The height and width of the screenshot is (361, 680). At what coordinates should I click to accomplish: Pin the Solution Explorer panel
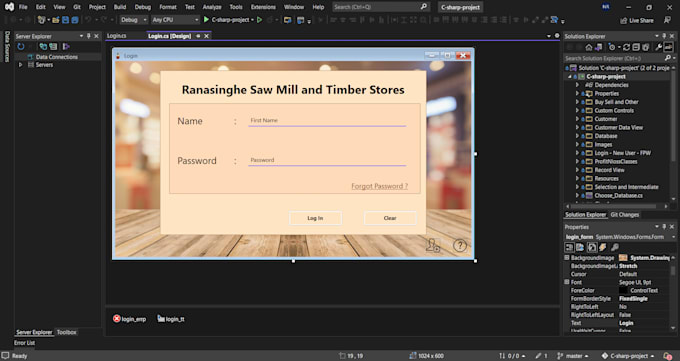[664, 36]
